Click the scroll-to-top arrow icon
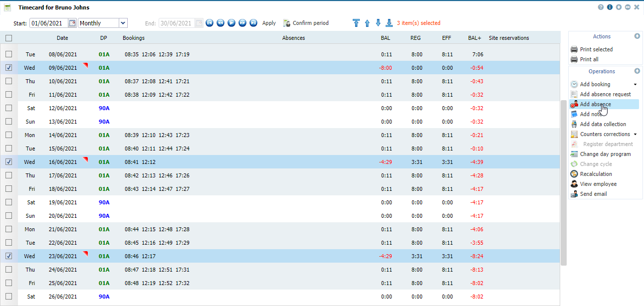Viewport: 644px width, 306px height. tap(356, 23)
